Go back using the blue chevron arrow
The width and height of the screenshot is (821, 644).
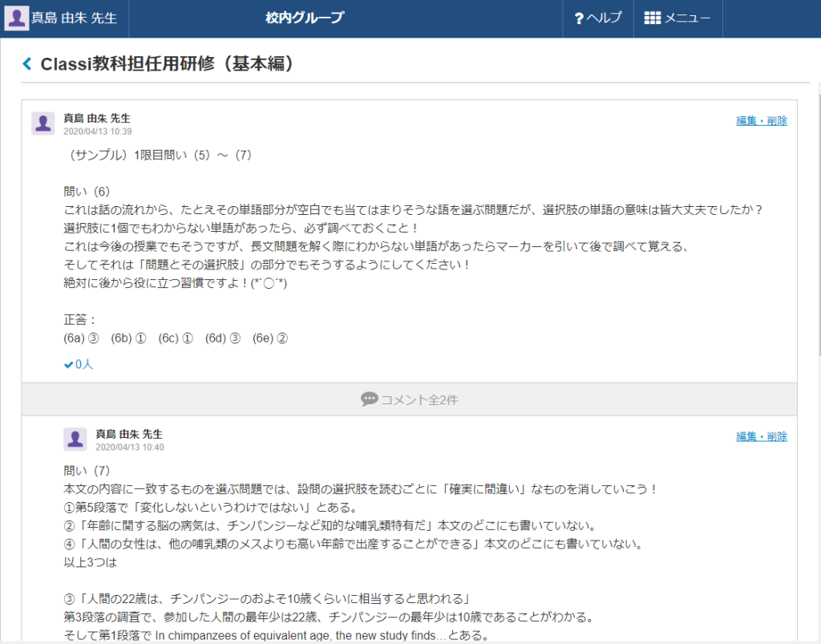coord(27,64)
